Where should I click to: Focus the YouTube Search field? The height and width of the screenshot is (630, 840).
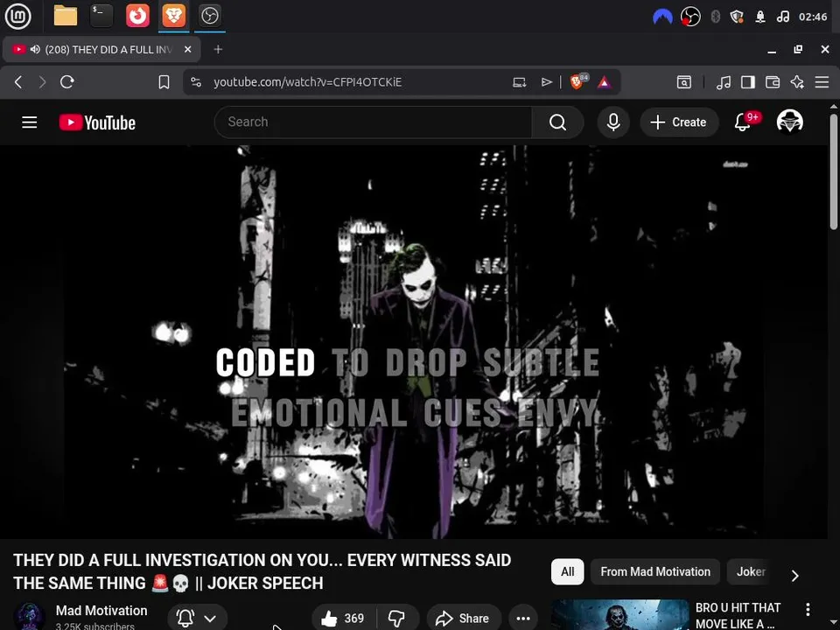tap(373, 122)
